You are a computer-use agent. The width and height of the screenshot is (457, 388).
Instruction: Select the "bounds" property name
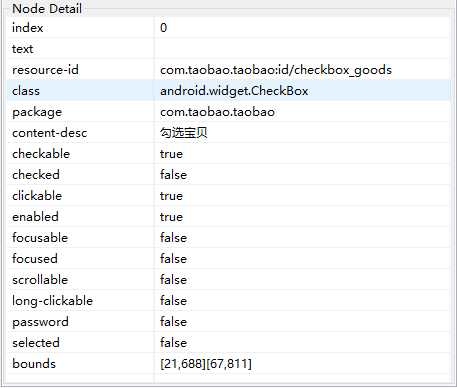(x=34, y=364)
